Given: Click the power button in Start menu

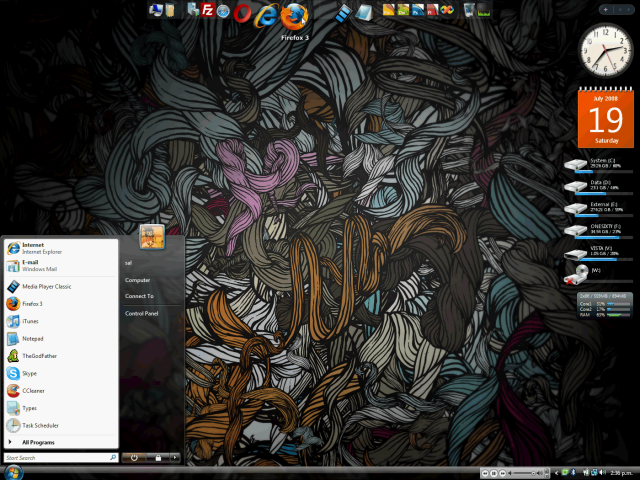Looking at the screenshot, I should [x=134, y=458].
